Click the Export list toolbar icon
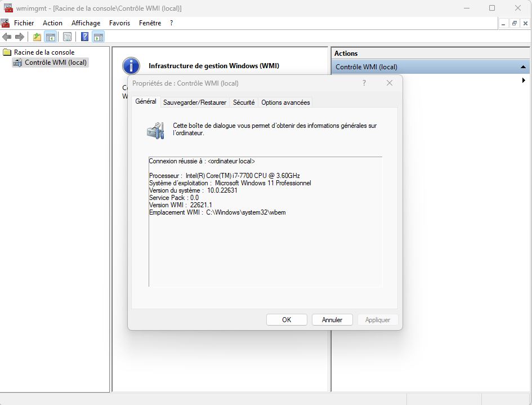Viewport: 532px width, 405px height. click(x=67, y=37)
